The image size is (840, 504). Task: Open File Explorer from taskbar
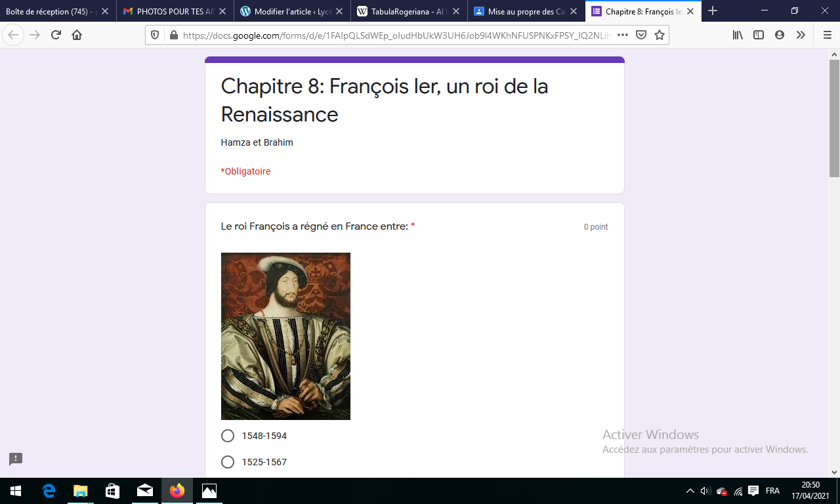coord(80,491)
